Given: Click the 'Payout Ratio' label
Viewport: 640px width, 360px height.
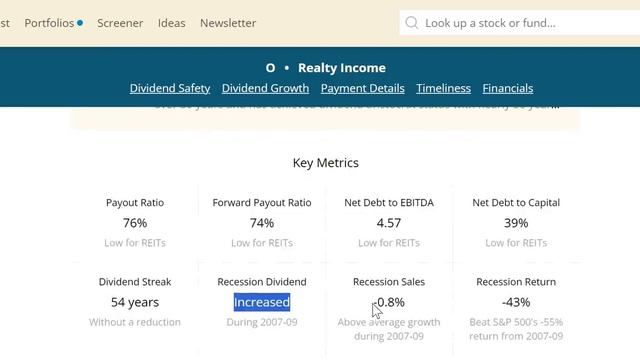Looking at the screenshot, I should [135, 202].
